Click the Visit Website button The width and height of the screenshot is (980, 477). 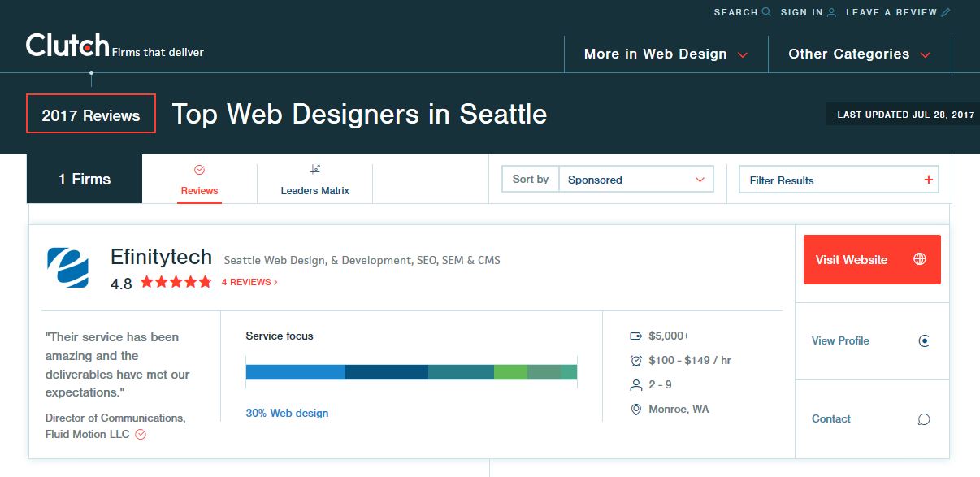coord(872,259)
